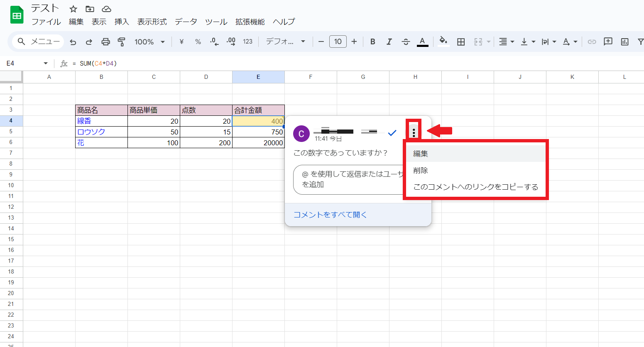Click the undo arrow icon
This screenshot has height=347, width=644.
coord(73,42)
